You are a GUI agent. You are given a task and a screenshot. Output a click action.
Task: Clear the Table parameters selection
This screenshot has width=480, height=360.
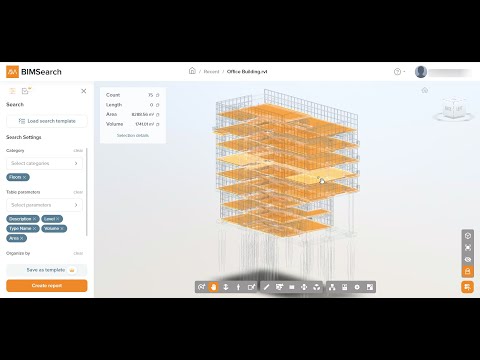pos(78,192)
